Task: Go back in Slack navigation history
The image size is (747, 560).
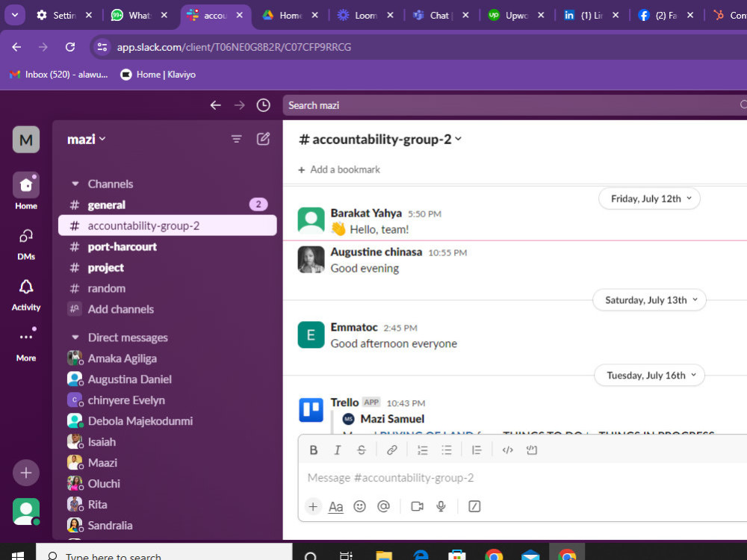Action: [x=215, y=105]
